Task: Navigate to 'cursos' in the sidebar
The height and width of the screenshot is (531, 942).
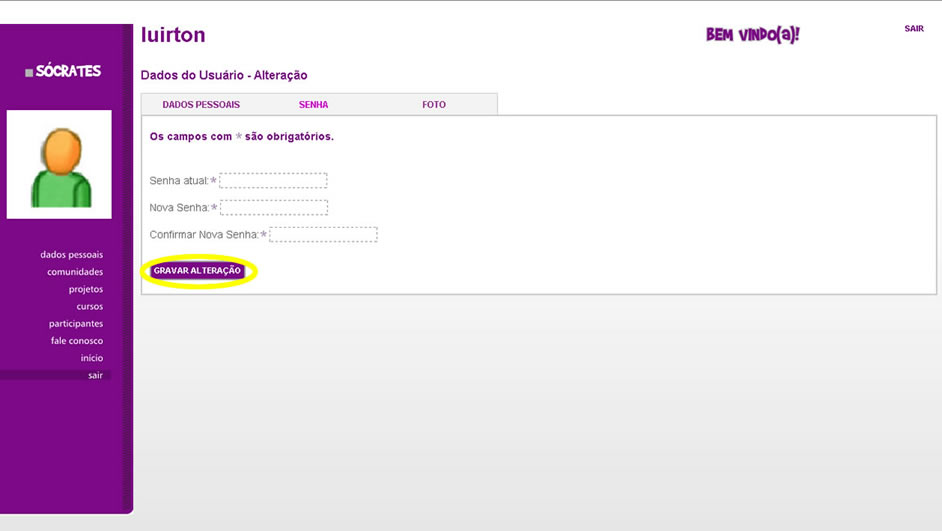Action: 89,306
